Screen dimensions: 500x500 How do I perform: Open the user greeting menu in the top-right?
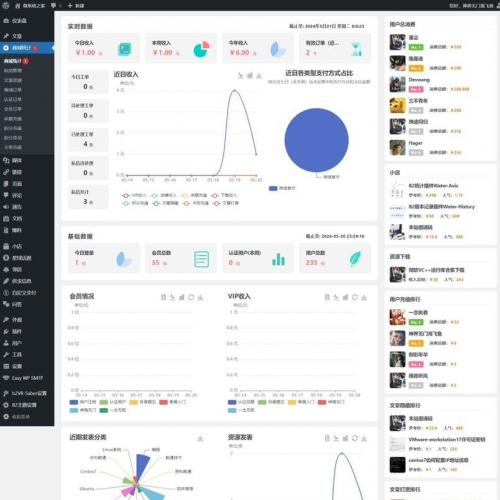click(471, 6)
